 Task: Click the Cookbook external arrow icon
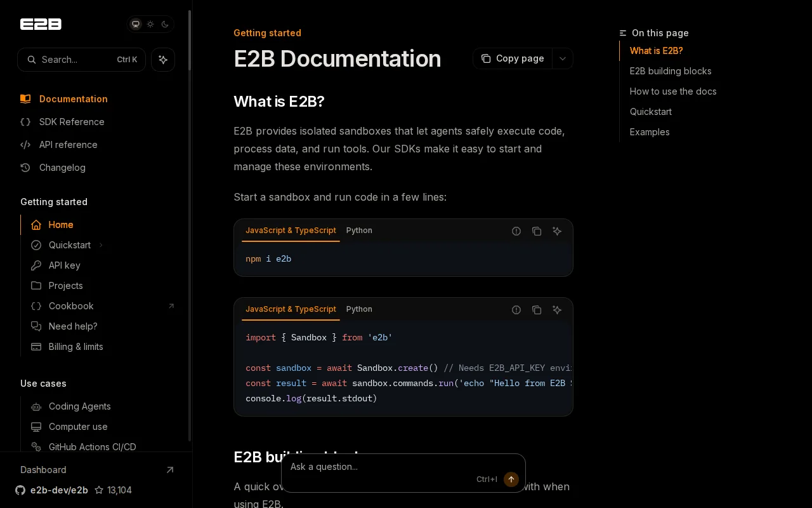click(x=171, y=306)
